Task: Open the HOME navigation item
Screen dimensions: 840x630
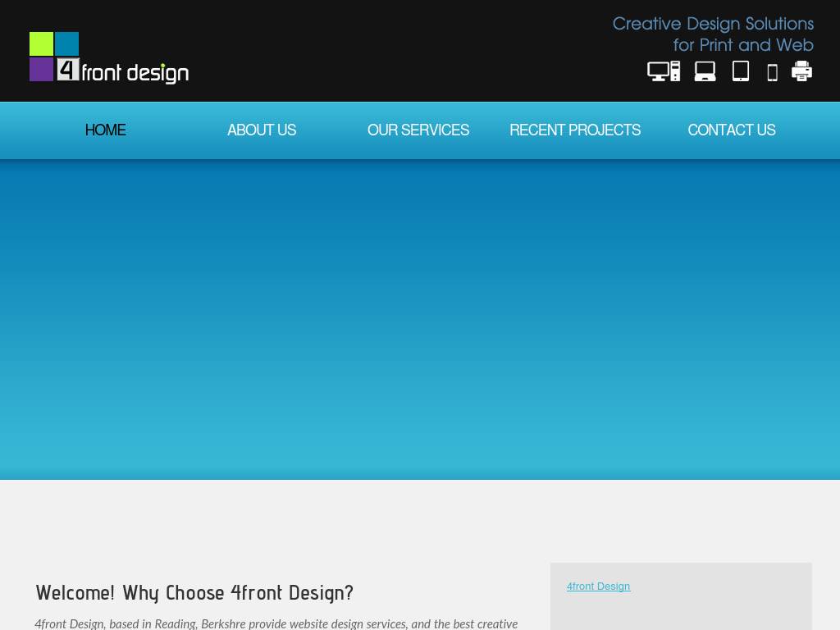Action: point(105,130)
